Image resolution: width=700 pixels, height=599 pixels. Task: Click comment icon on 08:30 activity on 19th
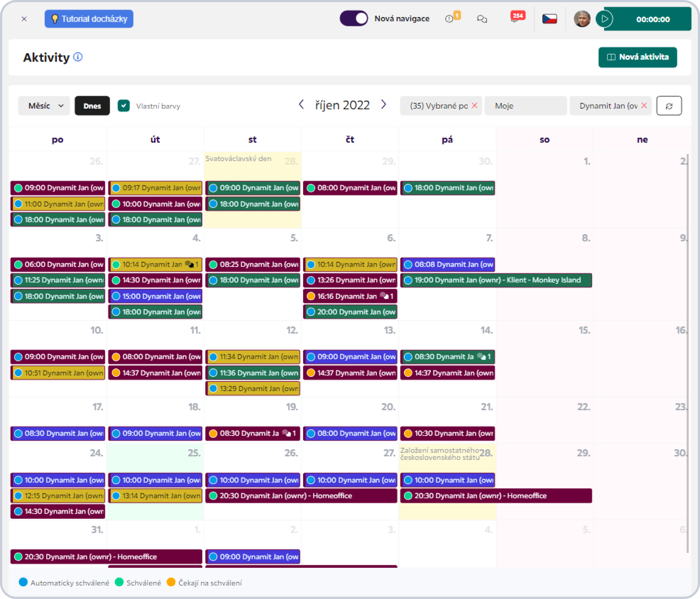[286, 433]
